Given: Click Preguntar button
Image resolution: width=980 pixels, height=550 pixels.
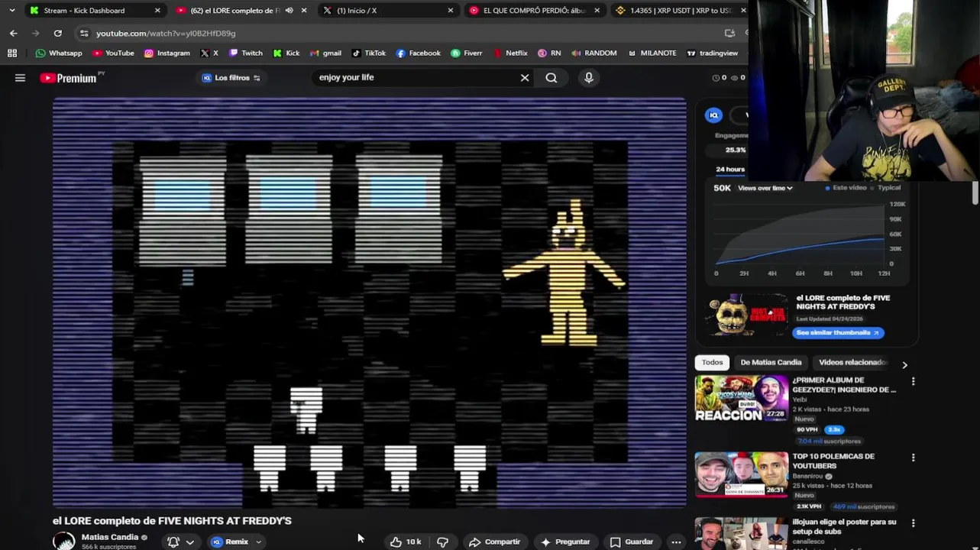Looking at the screenshot, I should click(565, 542).
